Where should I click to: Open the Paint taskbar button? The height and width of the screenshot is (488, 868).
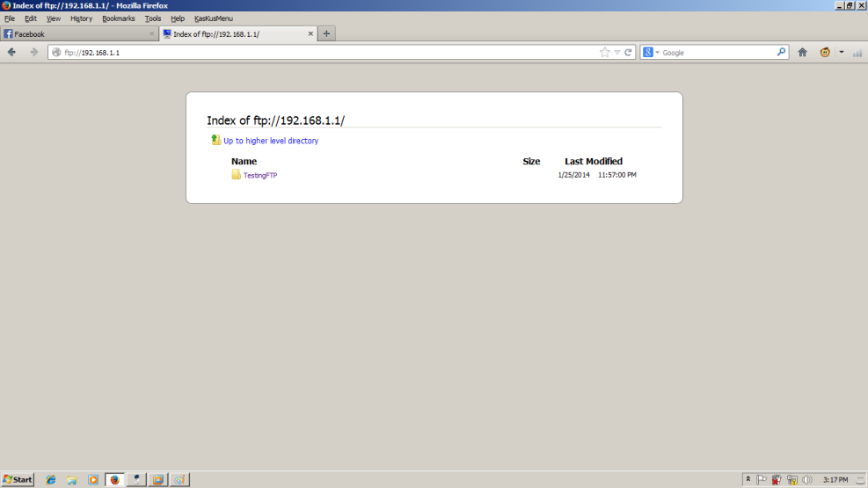point(179,480)
